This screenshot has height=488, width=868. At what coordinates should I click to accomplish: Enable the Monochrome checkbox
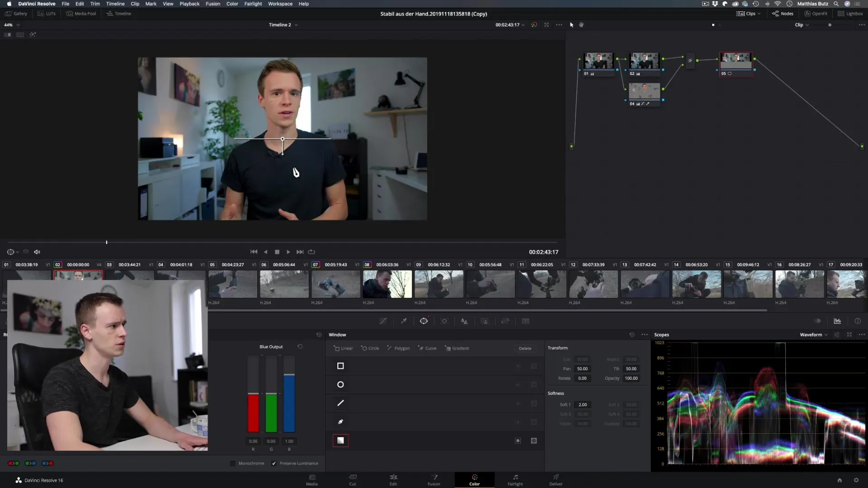233,463
